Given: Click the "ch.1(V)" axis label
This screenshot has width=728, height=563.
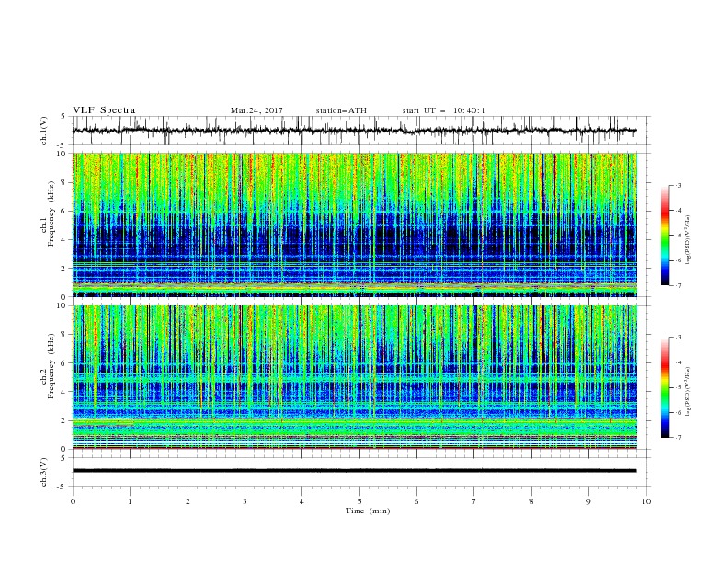Looking at the screenshot, I should point(44,131).
